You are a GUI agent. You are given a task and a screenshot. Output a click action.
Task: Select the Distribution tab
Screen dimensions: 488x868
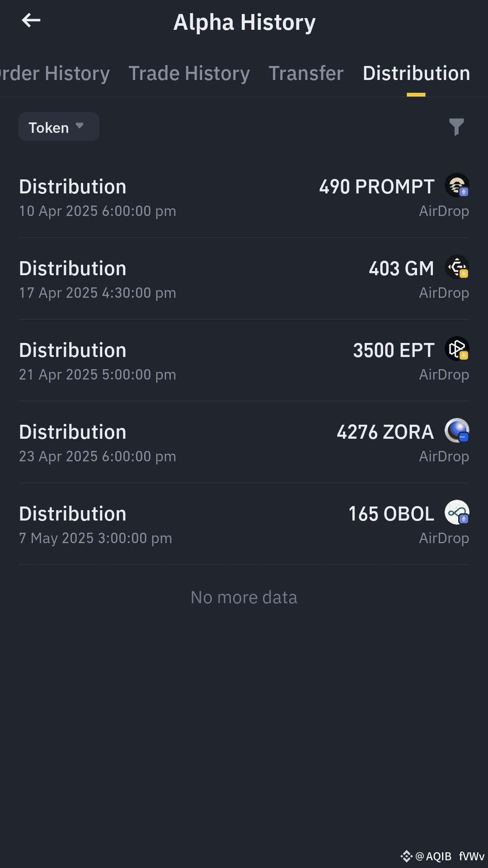coord(416,74)
